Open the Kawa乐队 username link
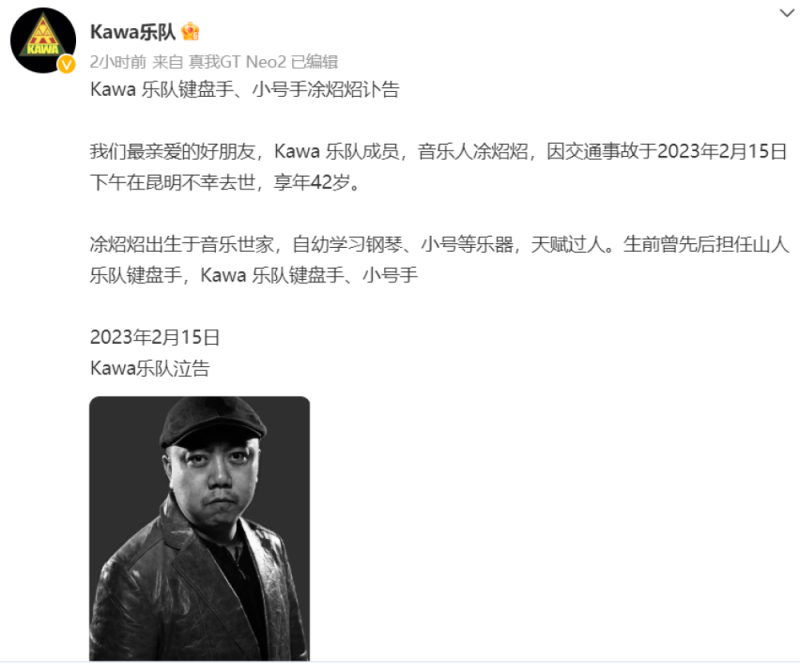This screenshot has height=663, width=800. pyautogui.click(x=133, y=32)
